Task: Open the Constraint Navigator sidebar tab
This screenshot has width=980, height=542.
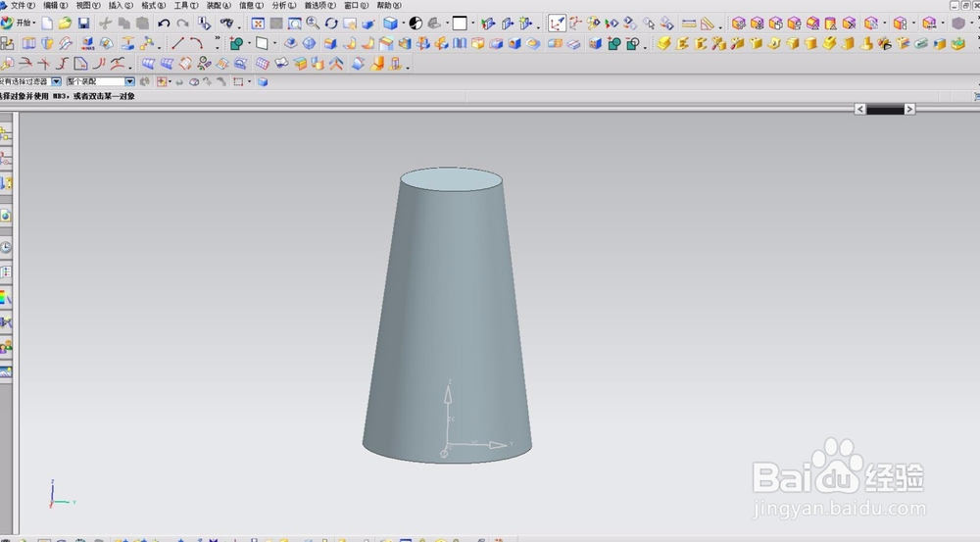Action: pyautogui.click(x=6, y=159)
